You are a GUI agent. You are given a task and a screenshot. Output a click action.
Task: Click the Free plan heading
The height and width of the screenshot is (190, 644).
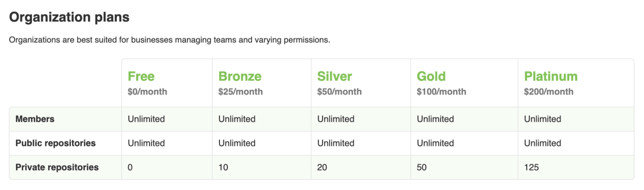(141, 76)
